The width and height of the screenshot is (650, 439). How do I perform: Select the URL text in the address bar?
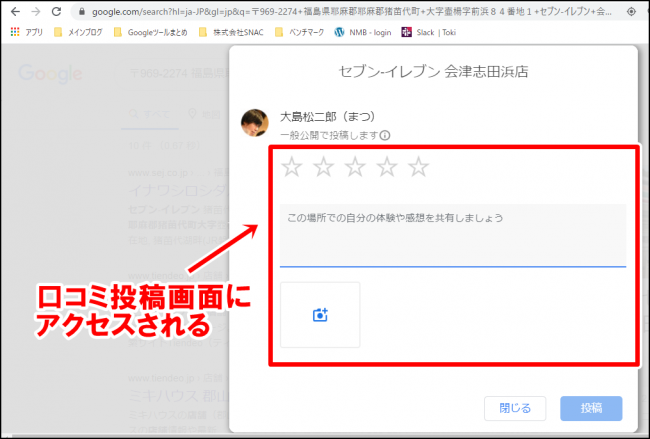pos(352,12)
